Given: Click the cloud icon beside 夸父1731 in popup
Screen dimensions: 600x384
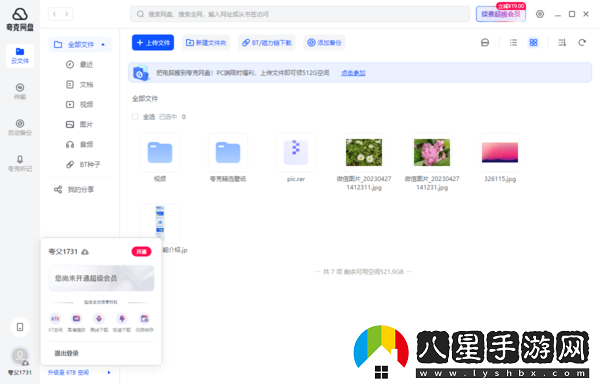Looking at the screenshot, I should pyautogui.click(x=85, y=252).
